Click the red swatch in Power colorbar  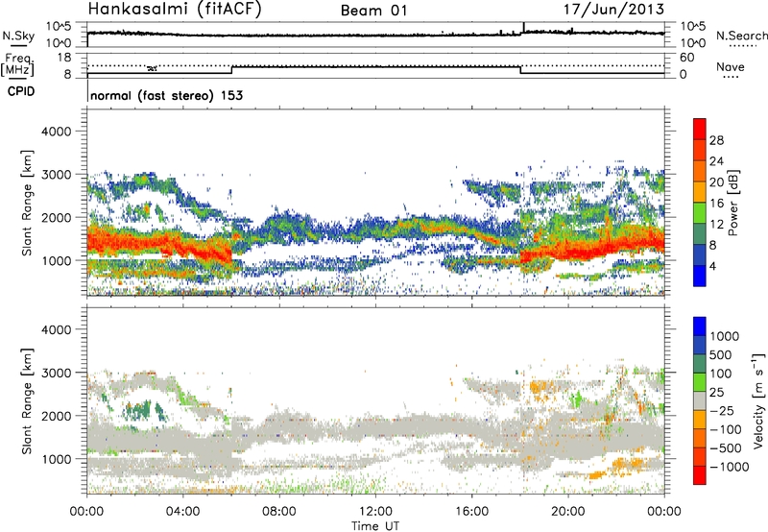point(700,129)
